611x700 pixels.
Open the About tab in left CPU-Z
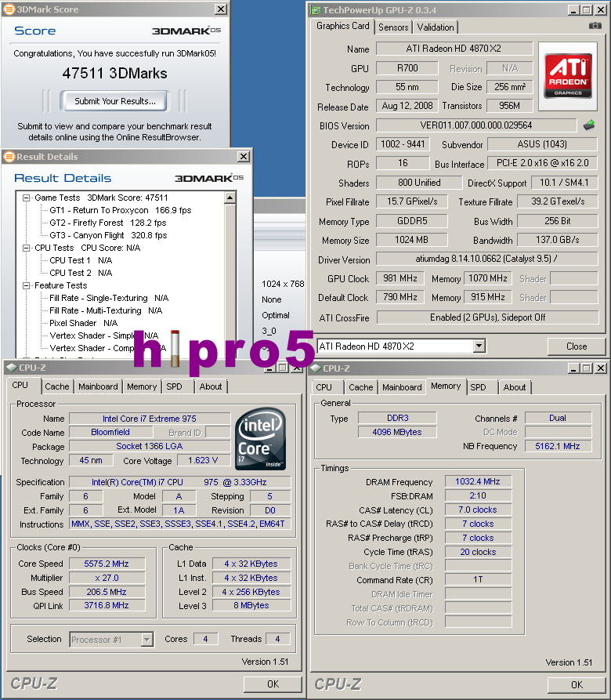(211, 386)
